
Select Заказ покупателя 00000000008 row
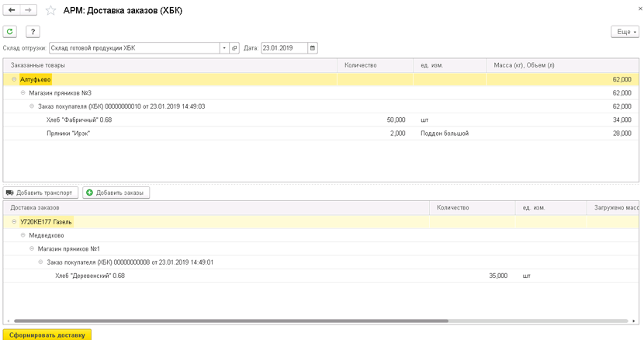click(320, 262)
